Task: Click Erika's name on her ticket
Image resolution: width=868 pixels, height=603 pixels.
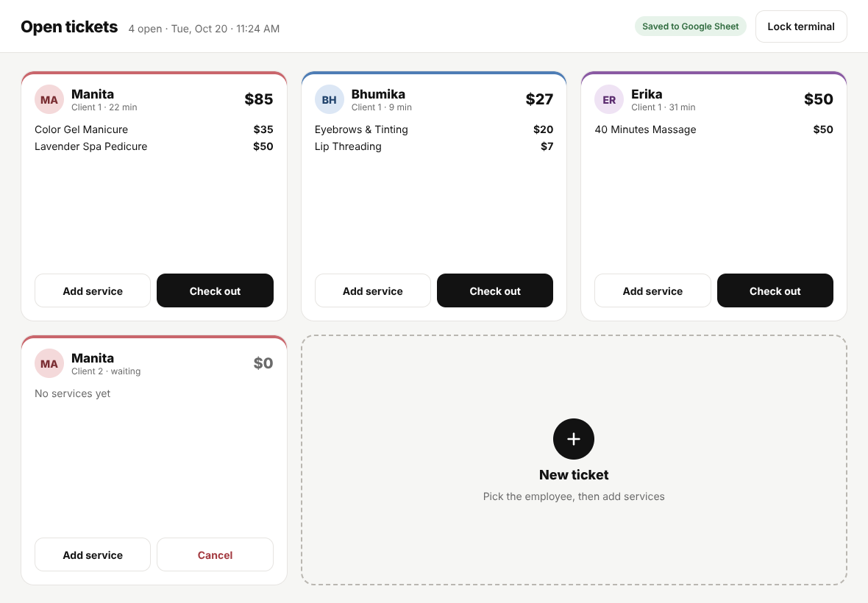Action: [647, 94]
